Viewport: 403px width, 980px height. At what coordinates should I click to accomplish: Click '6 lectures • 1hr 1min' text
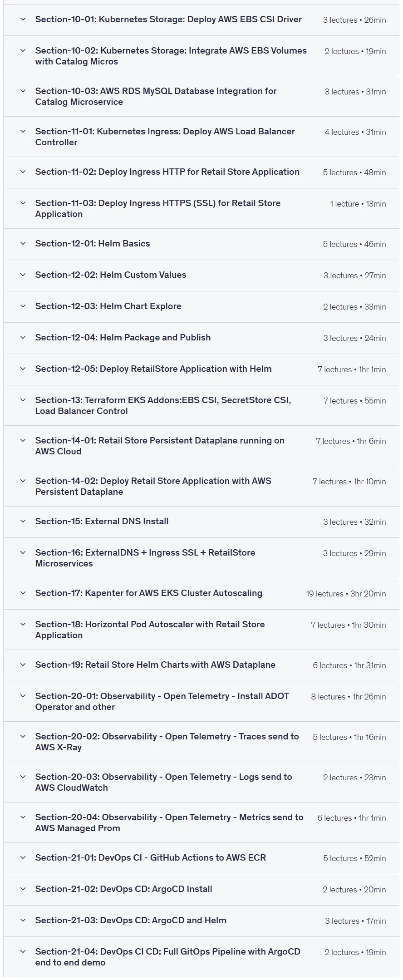352,818
